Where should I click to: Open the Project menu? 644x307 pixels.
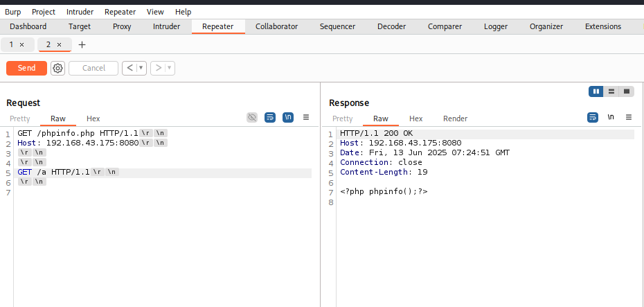[44, 12]
